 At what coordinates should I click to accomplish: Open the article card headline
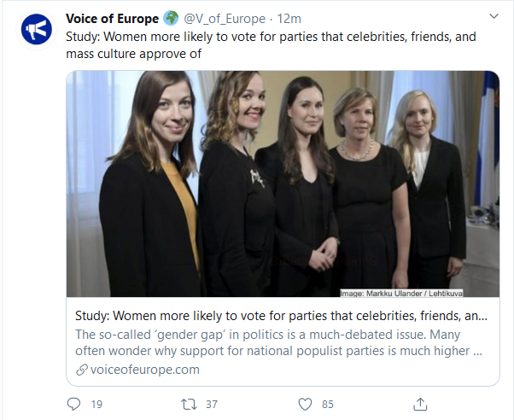(x=282, y=316)
